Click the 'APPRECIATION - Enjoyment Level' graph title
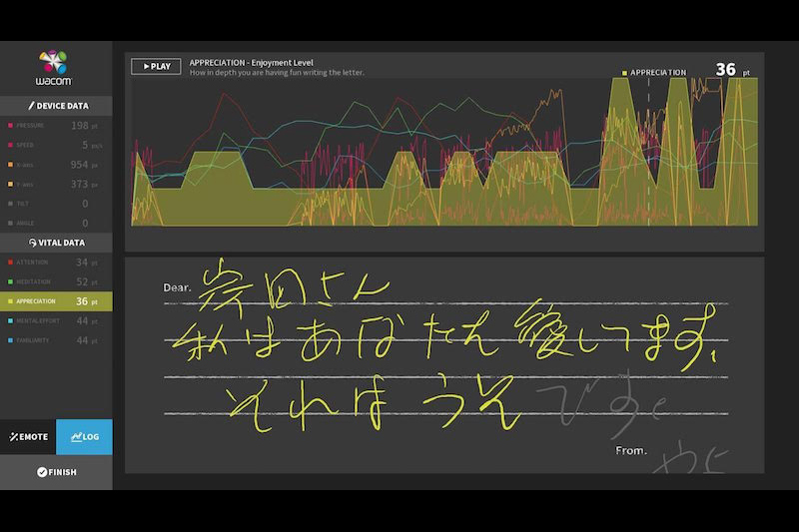 [252, 63]
